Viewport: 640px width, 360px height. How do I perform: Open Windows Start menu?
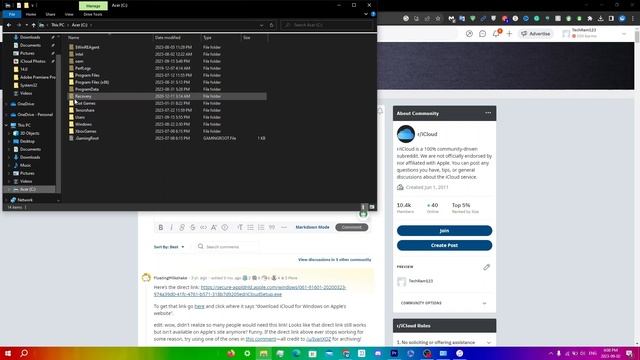[8, 353]
